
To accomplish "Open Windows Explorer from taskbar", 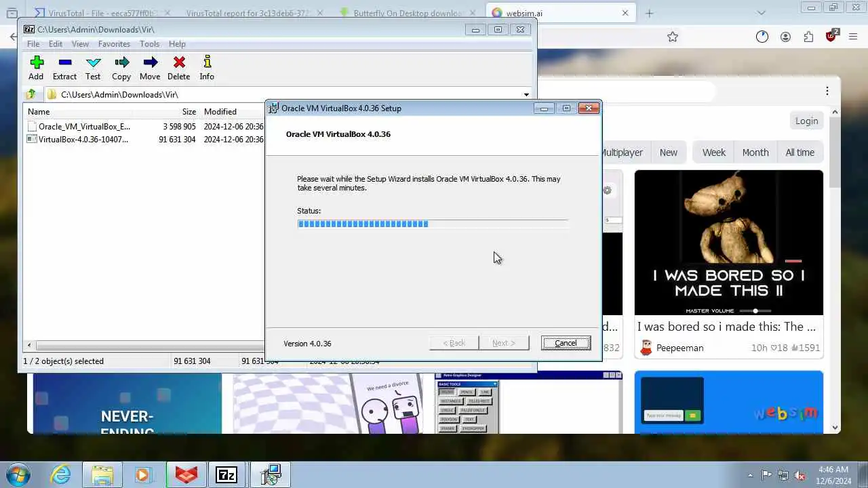I will point(102,475).
